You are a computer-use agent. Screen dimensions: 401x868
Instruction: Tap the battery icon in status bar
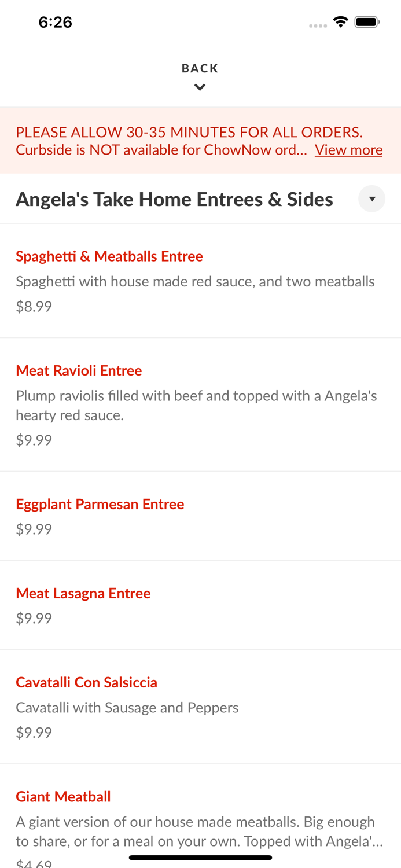point(367,22)
